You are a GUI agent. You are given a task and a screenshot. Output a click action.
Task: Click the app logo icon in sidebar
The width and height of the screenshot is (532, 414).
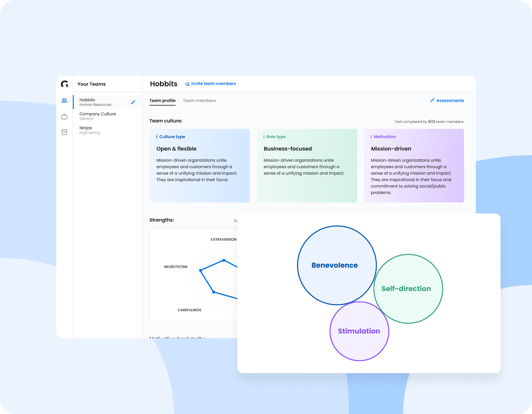coord(65,84)
